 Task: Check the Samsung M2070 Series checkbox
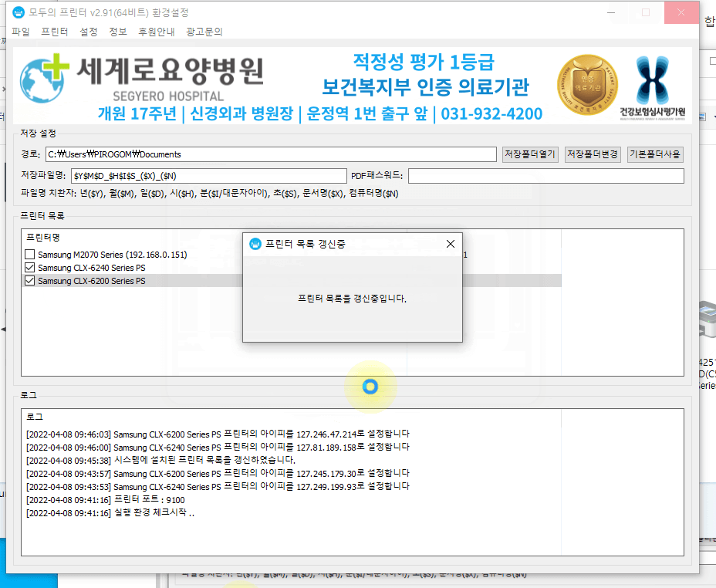click(x=29, y=255)
